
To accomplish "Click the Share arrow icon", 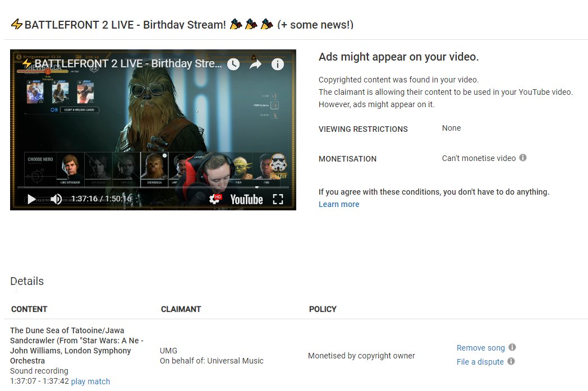I will tap(255, 65).
